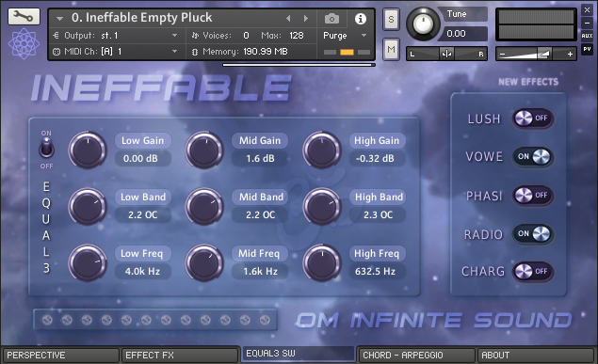Go to next preset arrow

(305, 18)
